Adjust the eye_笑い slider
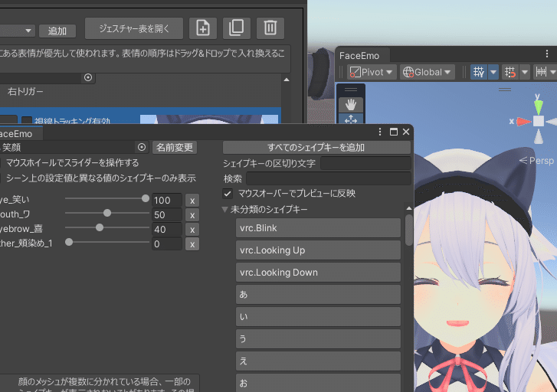This screenshot has width=557, height=392. coord(107,198)
